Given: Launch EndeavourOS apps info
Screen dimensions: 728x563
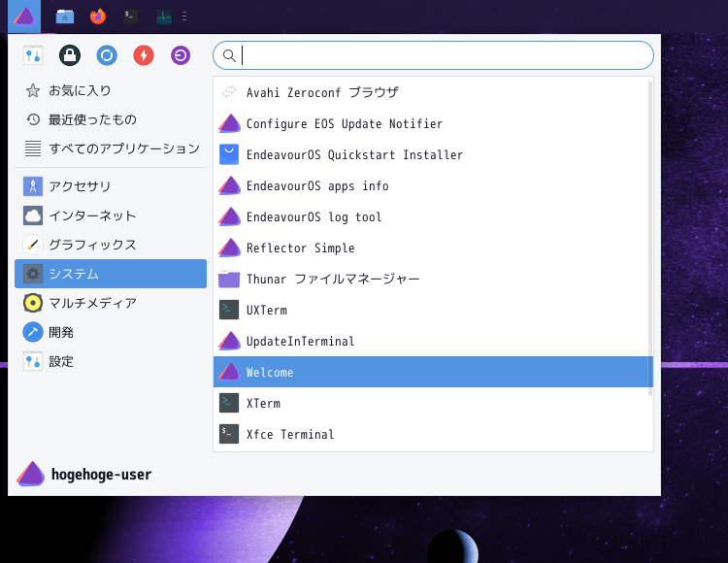Looking at the screenshot, I should (433, 185).
